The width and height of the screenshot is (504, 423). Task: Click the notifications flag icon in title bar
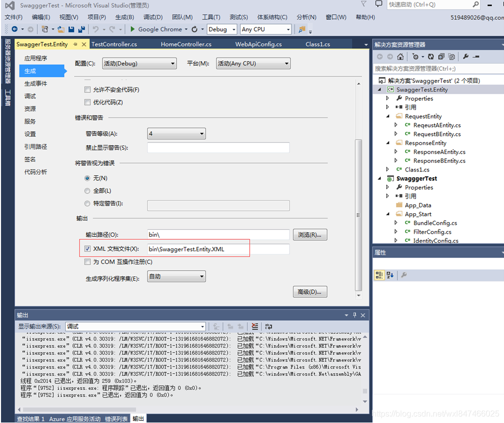pos(363,4)
